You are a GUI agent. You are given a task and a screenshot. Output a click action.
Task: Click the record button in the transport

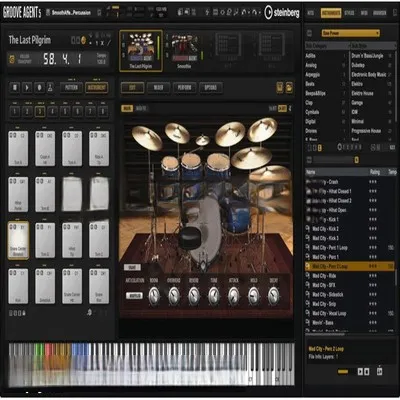coord(39,88)
